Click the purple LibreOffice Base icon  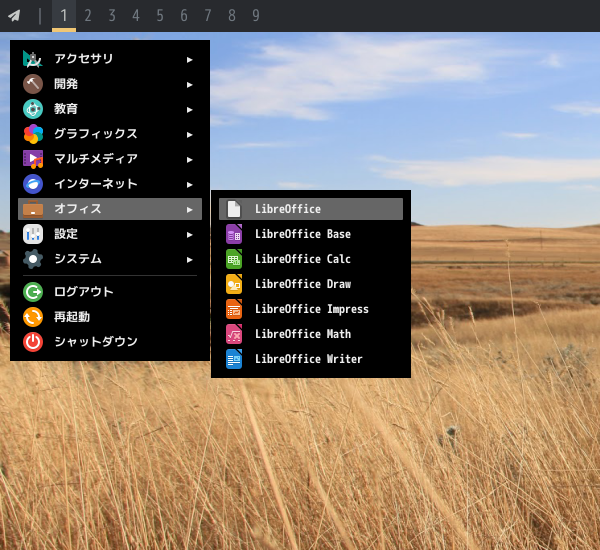[x=234, y=234]
